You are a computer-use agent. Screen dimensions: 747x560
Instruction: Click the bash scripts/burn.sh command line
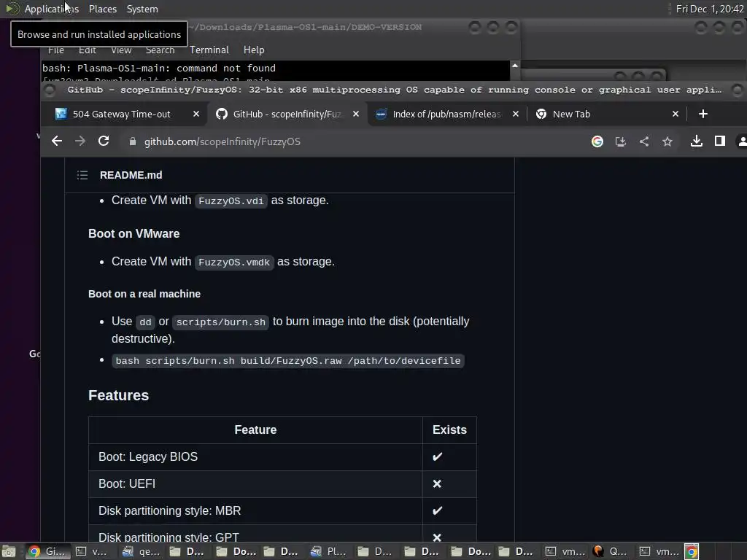(287, 361)
